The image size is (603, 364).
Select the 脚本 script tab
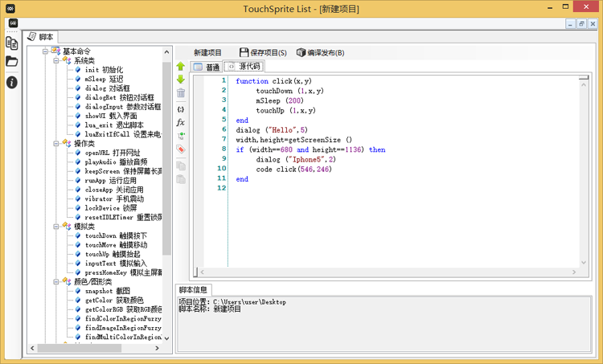[40, 37]
